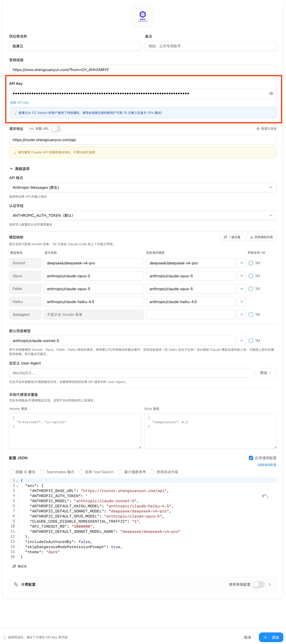Click 获取 API Key link
This screenshot has height=644, width=286.
tap(19, 103)
